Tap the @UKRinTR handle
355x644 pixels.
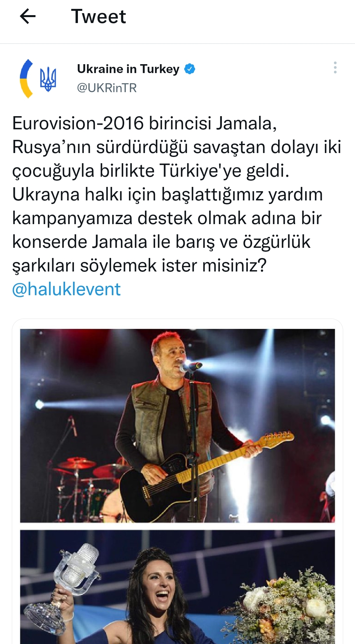(107, 88)
